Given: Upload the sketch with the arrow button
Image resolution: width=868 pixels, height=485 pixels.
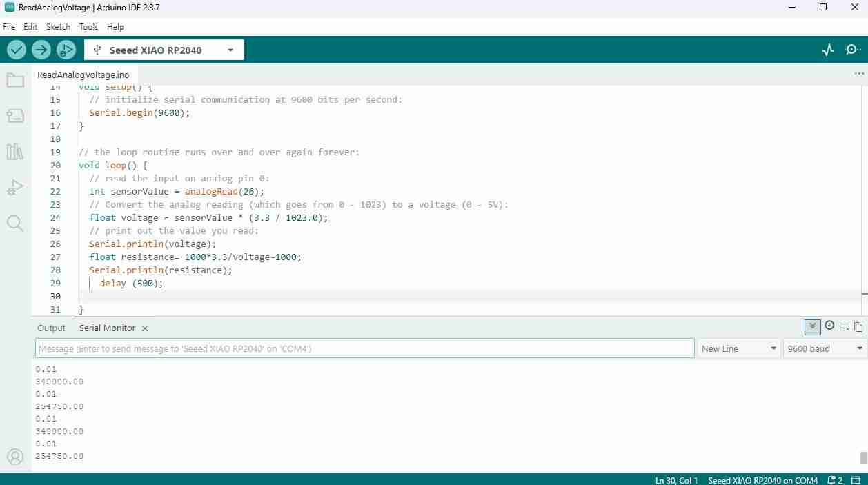Looking at the screenshot, I should 41,50.
